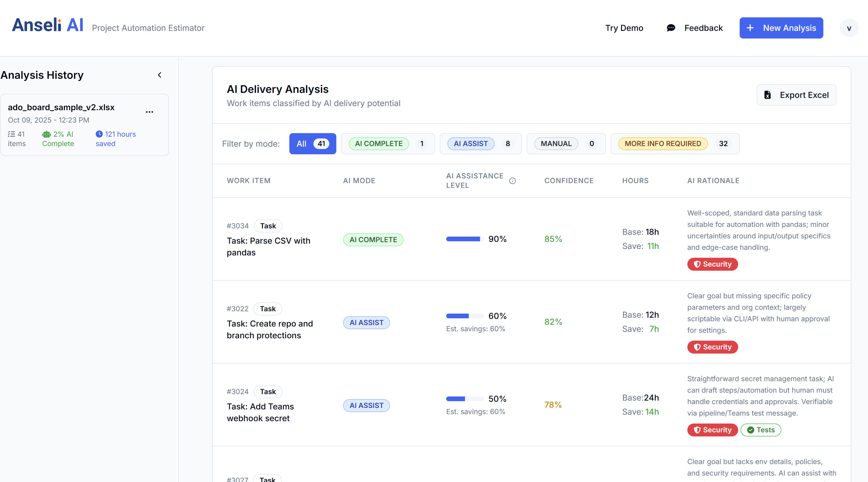Click the Feedback chat bubble icon
This screenshot has height=482, width=868.
coord(671,28)
